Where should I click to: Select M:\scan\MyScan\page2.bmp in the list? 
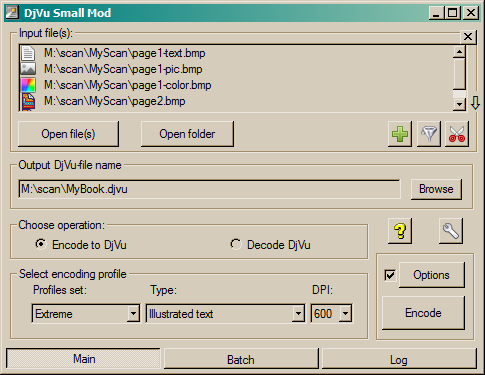(x=115, y=101)
